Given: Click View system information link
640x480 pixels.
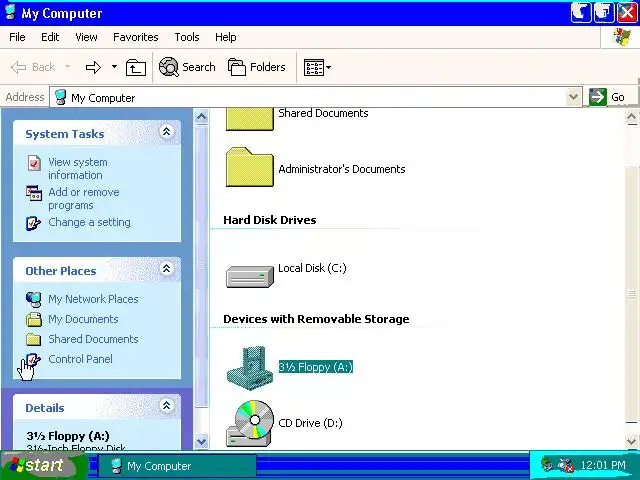Looking at the screenshot, I should [x=78, y=169].
